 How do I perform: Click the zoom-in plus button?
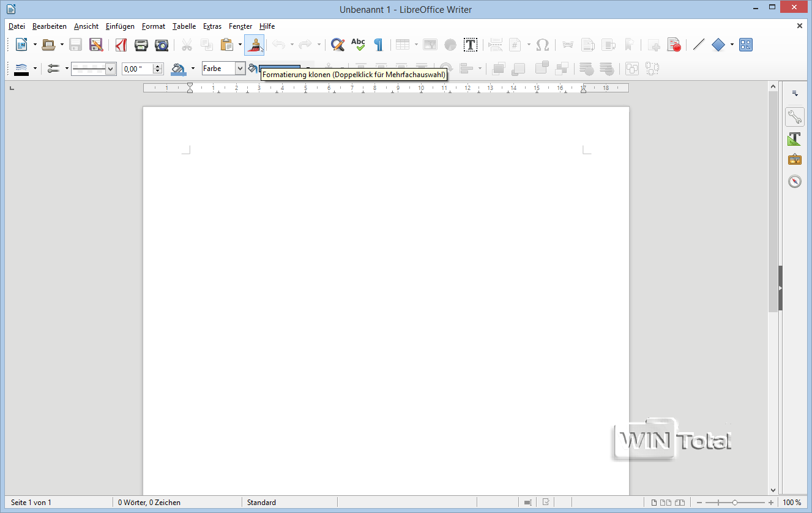(771, 503)
